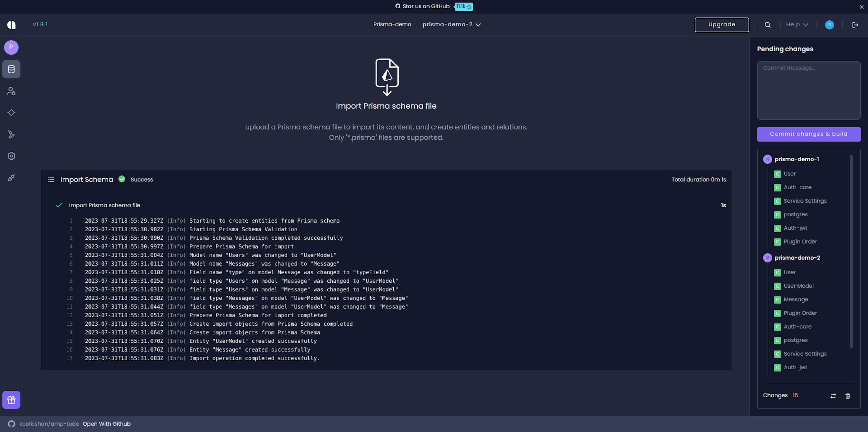This screenshot has height=432, width=868.
Task: Click the compare changes arrows icon
Action: (833, 396)
